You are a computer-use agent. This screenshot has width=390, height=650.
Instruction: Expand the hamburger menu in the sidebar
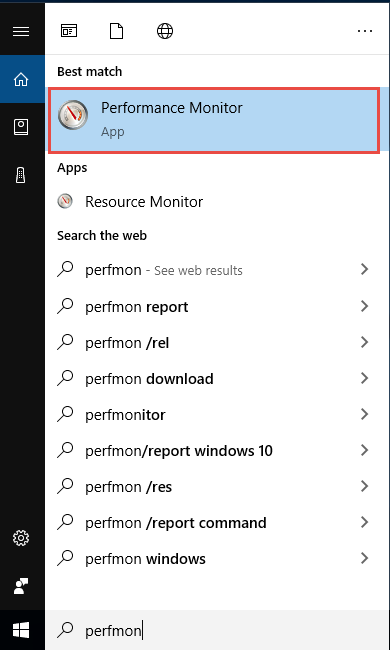click(x=21, y=31)
